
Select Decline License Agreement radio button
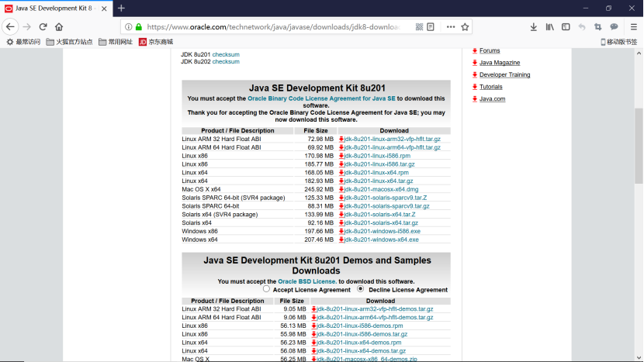(x=360, y=289)
